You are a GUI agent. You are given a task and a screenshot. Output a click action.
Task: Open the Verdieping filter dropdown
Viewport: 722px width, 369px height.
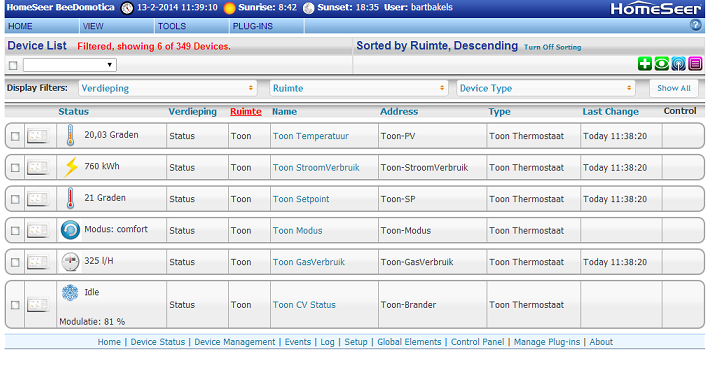[x=168, y=88]
